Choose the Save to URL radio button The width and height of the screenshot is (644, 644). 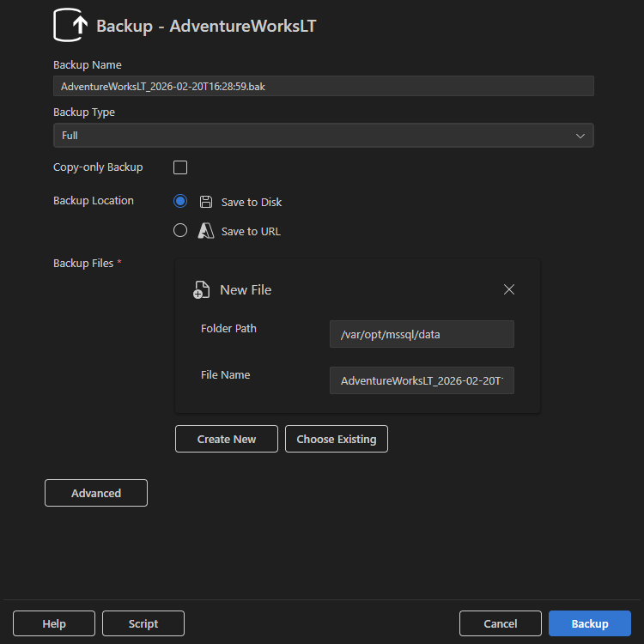(x=180, y=230)
